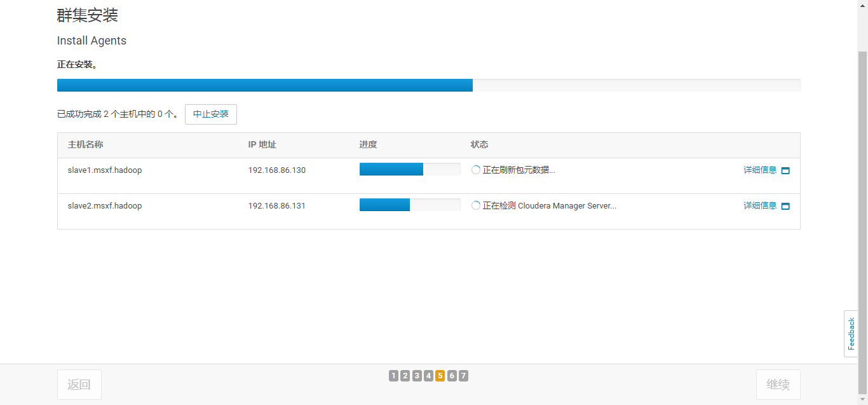Click status 正在检测 Cloudera Manager Server...
Image resolution: width=868 pixels, height=405 pixels.
550,206
